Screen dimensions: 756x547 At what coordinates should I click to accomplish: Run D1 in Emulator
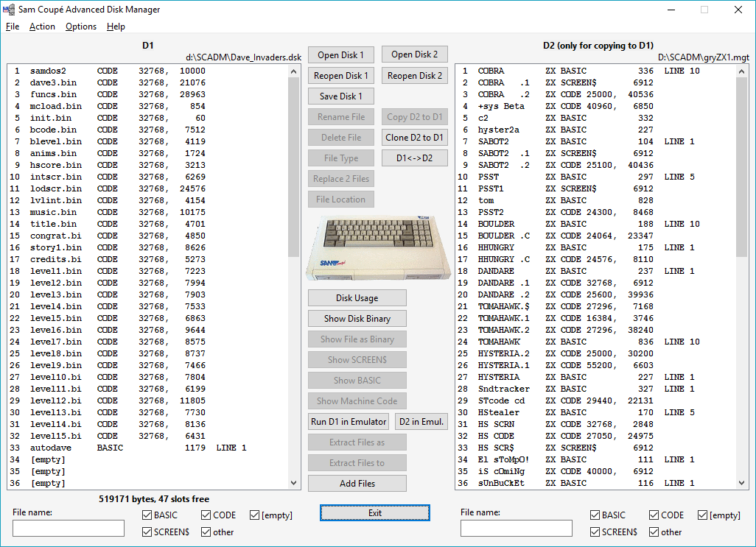tap(349, 421)
